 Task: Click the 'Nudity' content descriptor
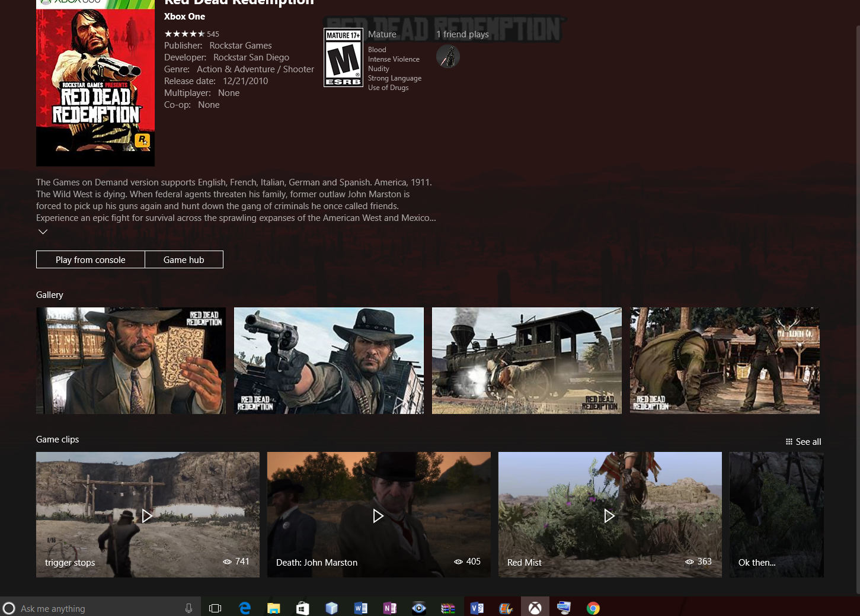[x=379, y=69]
